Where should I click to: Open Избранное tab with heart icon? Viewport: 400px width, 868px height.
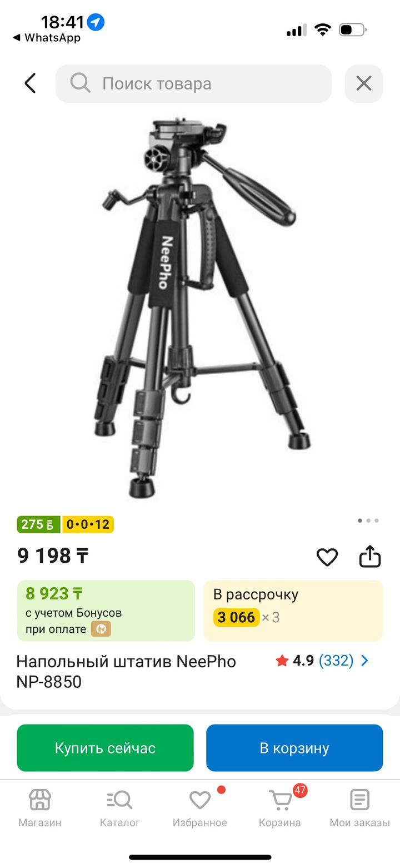pos(200,809)
